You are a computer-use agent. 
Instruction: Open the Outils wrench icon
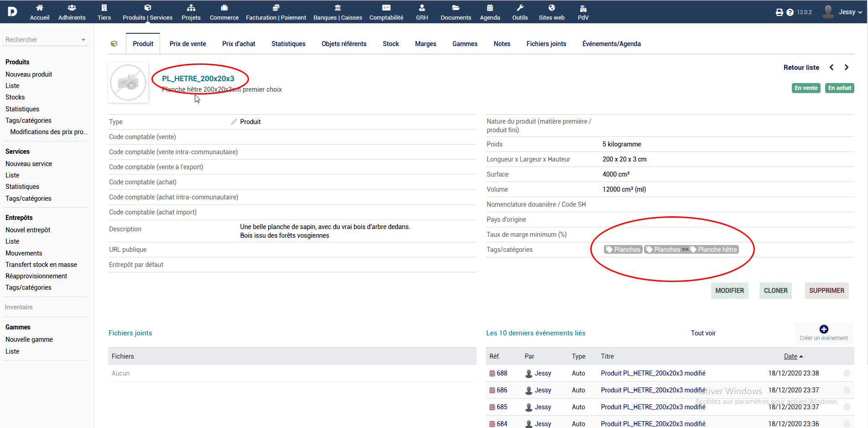point(520,8)
